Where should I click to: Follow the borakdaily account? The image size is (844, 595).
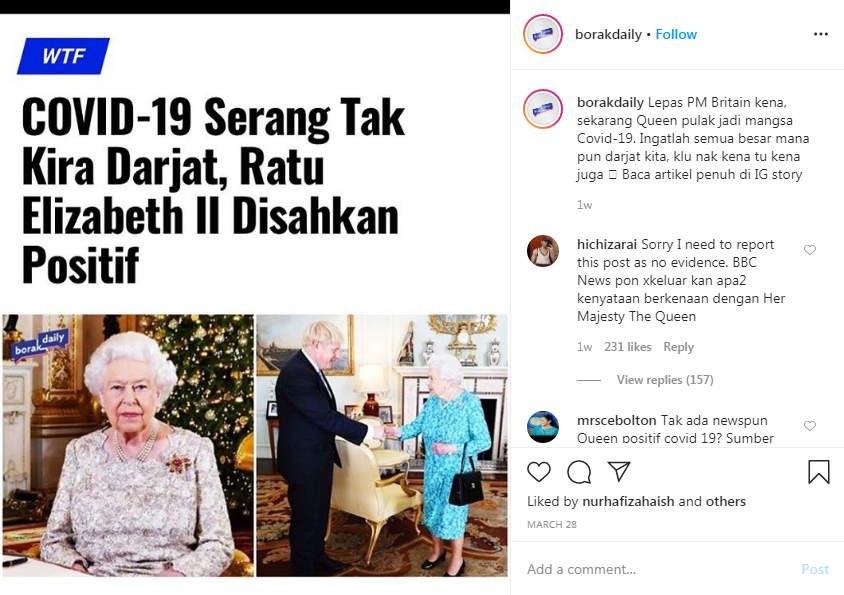click(676, 34)
